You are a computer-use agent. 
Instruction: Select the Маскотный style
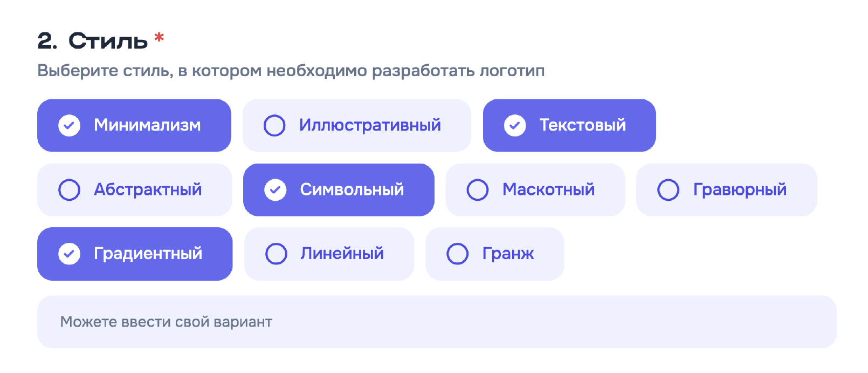pyautogui.click(x=535, y=189)
